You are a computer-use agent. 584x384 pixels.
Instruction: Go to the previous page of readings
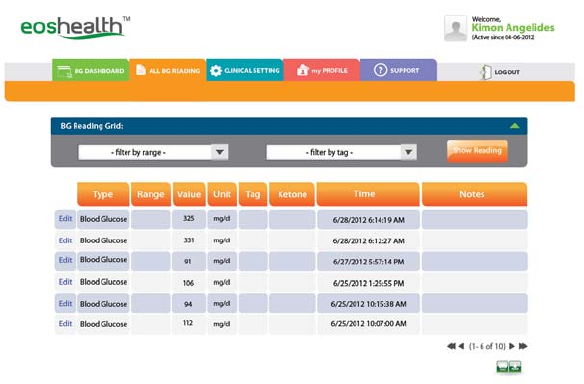461,346
